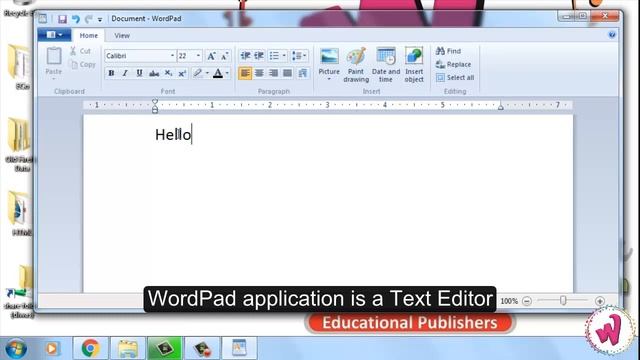640x360 pixels.
Task: Click Replace in the Editing group
Action: pyautogui.click(x=453, y=64)
